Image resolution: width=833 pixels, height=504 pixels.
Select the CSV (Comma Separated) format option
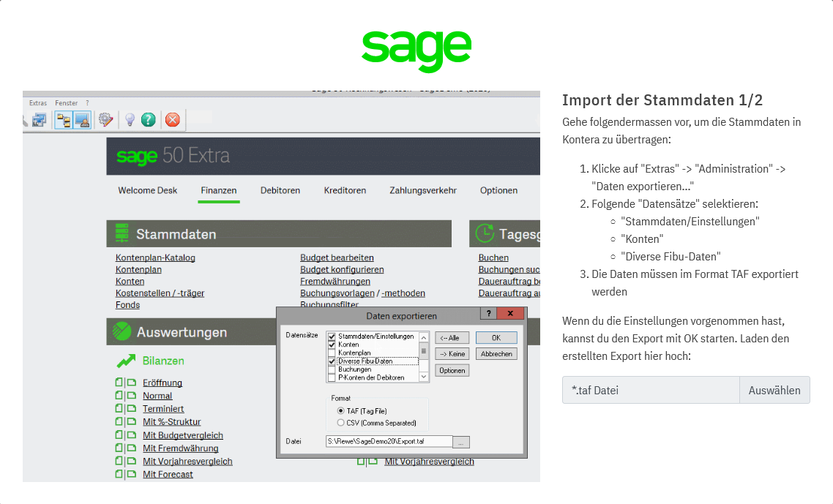tap(341, 424)
